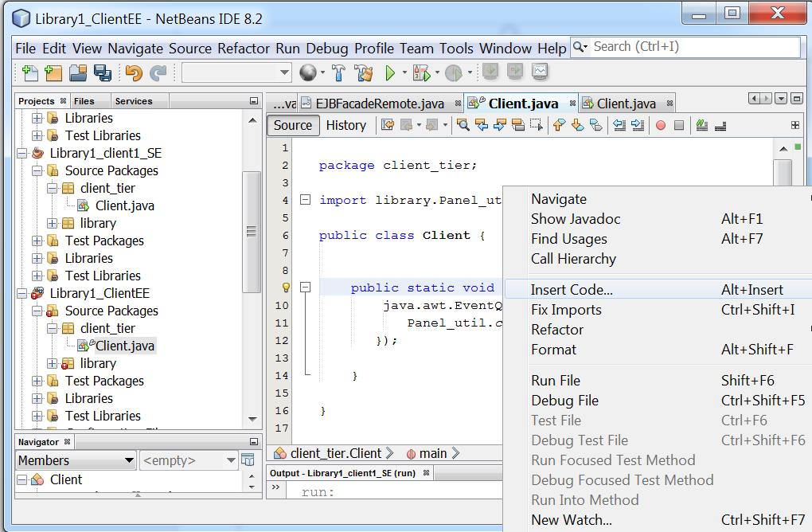The height and width of the screenshot is (532, 812).
Task: Click the Uncomment lines icon in editor toolbar
Action: pyautogui.click(x=720, y=125)
